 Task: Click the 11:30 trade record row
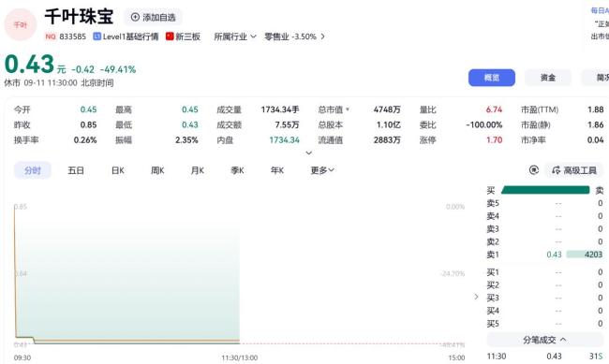545,357
